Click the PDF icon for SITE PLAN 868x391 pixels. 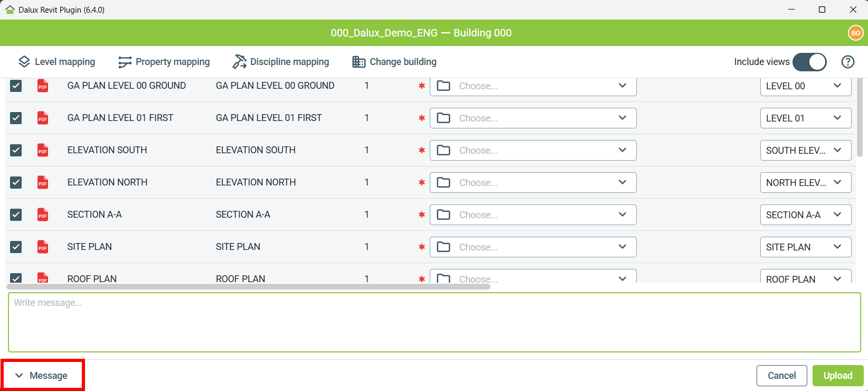[x=43, y=247]
